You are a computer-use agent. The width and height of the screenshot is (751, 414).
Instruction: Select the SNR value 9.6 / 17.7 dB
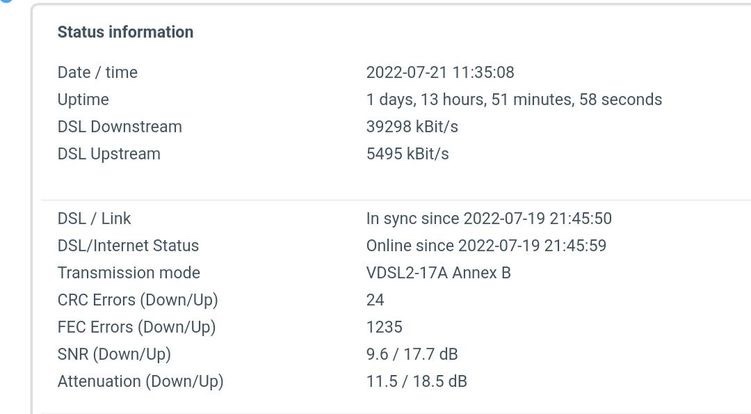(412, 355)
